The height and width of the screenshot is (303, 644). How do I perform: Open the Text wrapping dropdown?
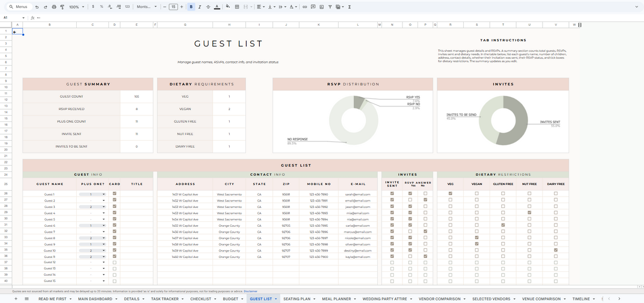(282, 6)
